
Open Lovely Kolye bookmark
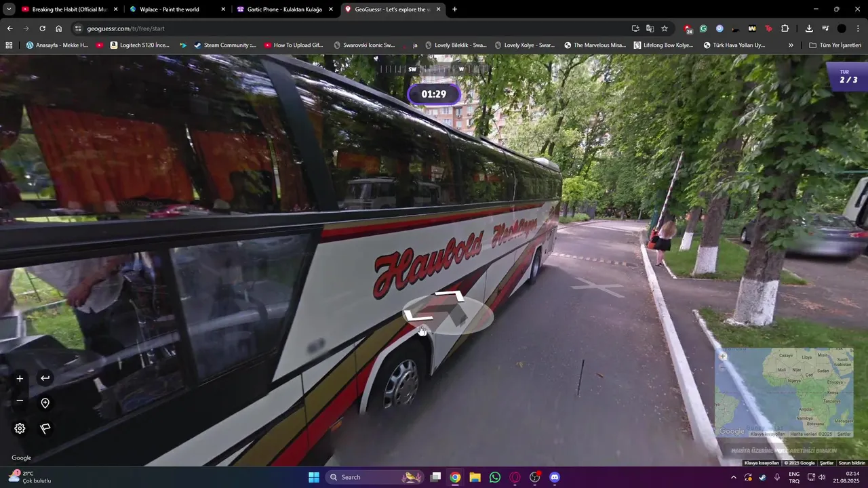(525, 45)
